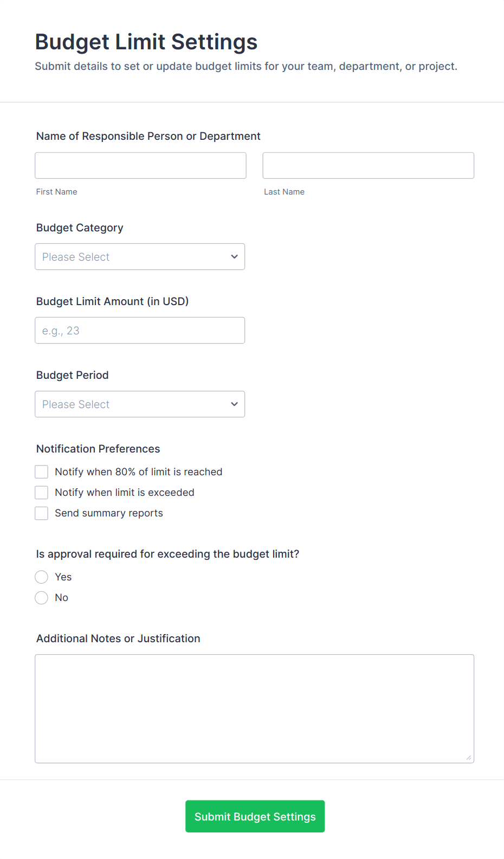This screenshot has height=859, width=504.
Task: Click the First Name sub-label text
Action: 57,192
